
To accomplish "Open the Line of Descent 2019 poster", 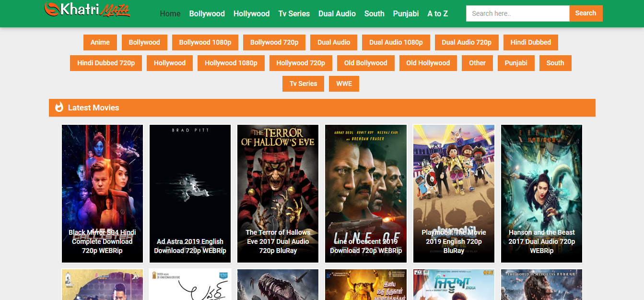I will [x=366, y=193].
